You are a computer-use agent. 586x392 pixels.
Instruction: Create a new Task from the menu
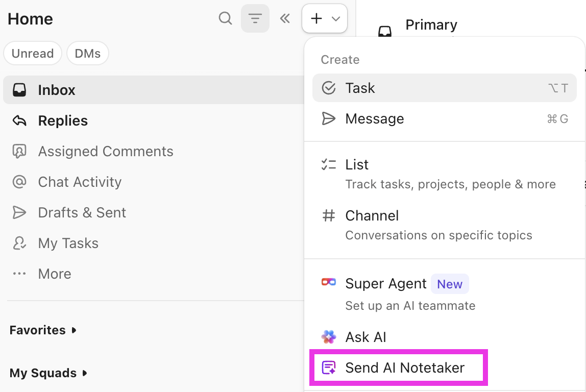360,87
